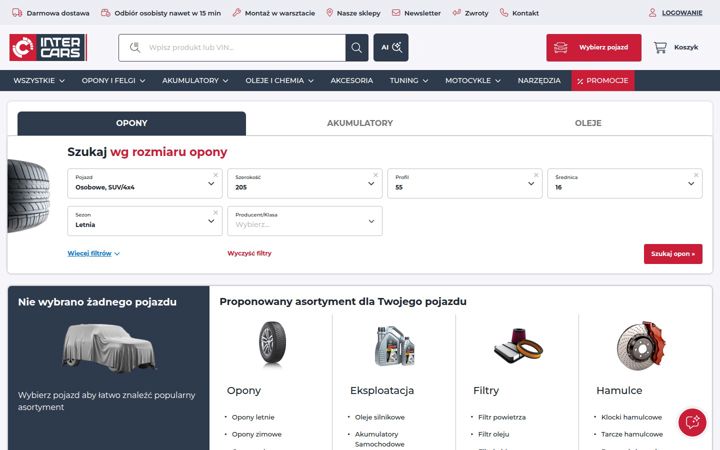Open the chat assistant floating button
The image size is (720, 450).
[x=692, y=422]
